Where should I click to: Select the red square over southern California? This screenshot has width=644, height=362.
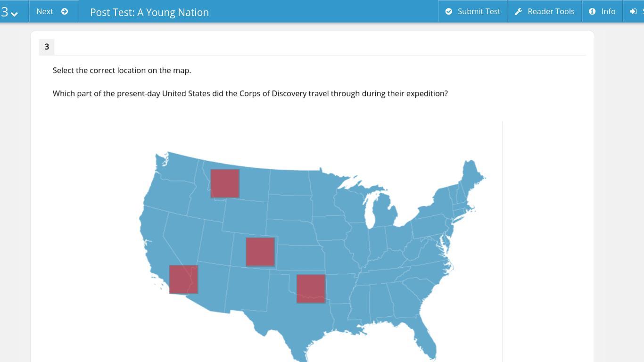(x=183, y=279)
